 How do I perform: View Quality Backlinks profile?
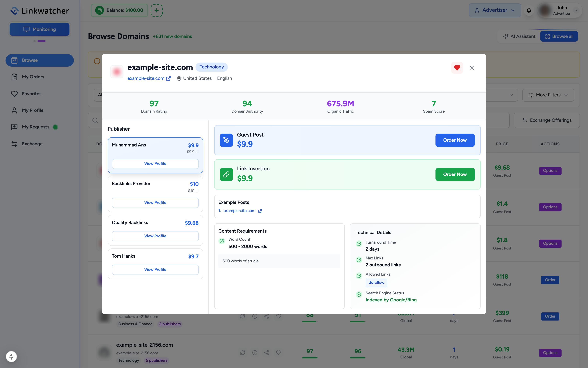pyautogui.click(x=155, y=236)
